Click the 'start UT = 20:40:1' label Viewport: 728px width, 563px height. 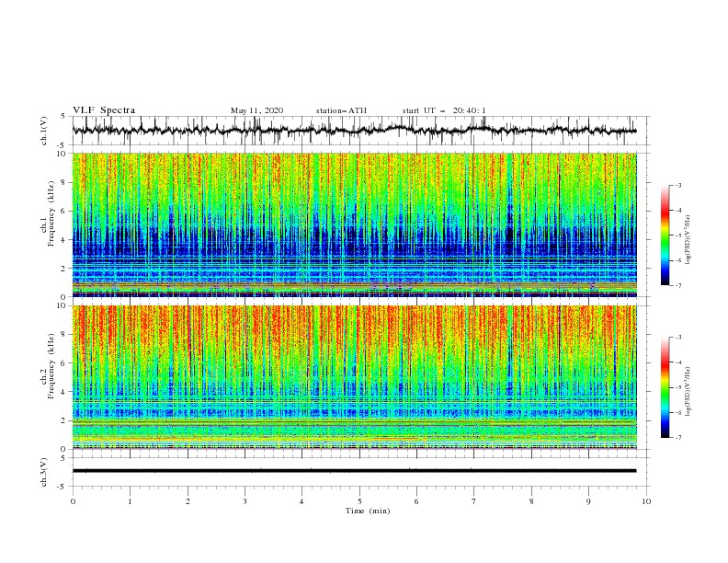pyautogui.click(x=444, y=110)
